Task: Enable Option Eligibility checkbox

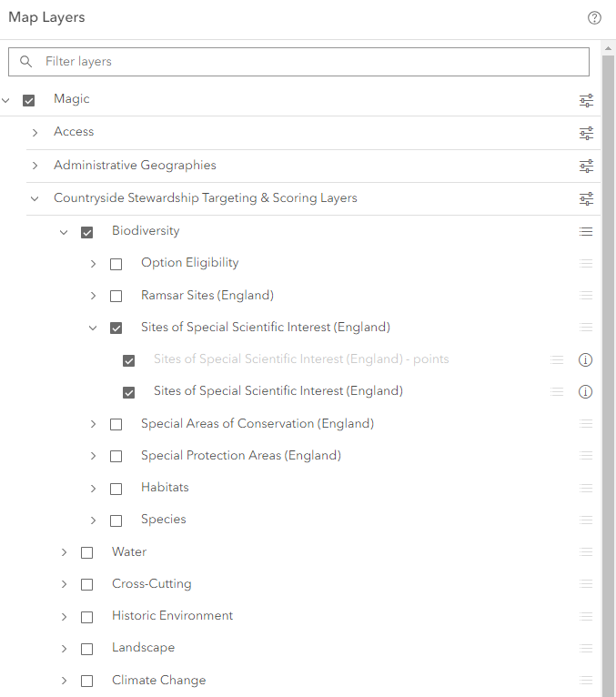Action: point(116,265)
